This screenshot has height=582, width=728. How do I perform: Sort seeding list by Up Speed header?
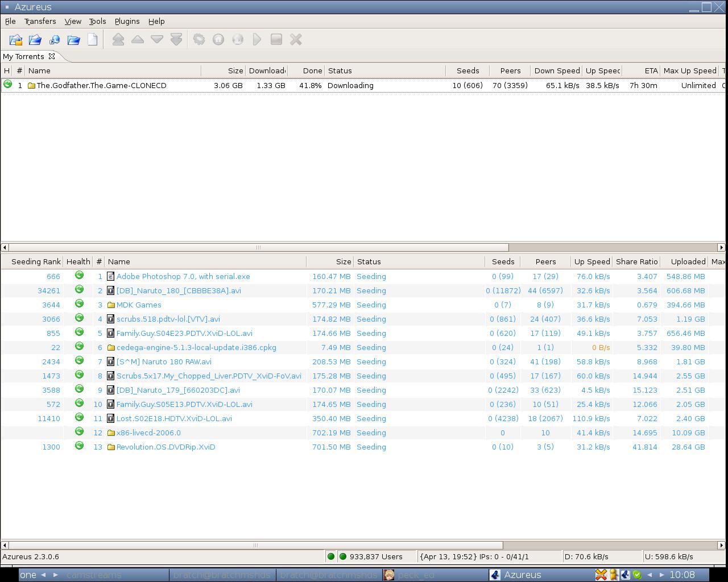[x=592, y=261]
